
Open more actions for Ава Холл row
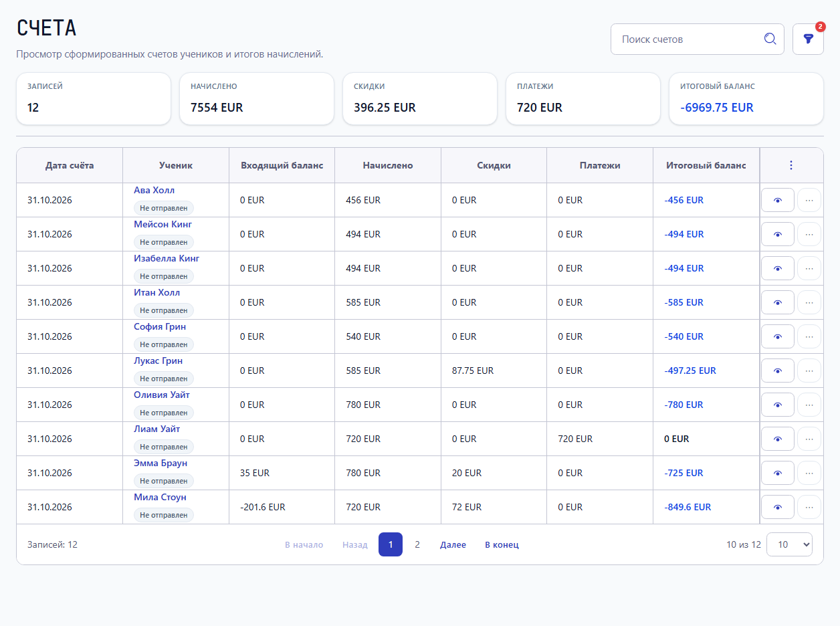[809, 200]
